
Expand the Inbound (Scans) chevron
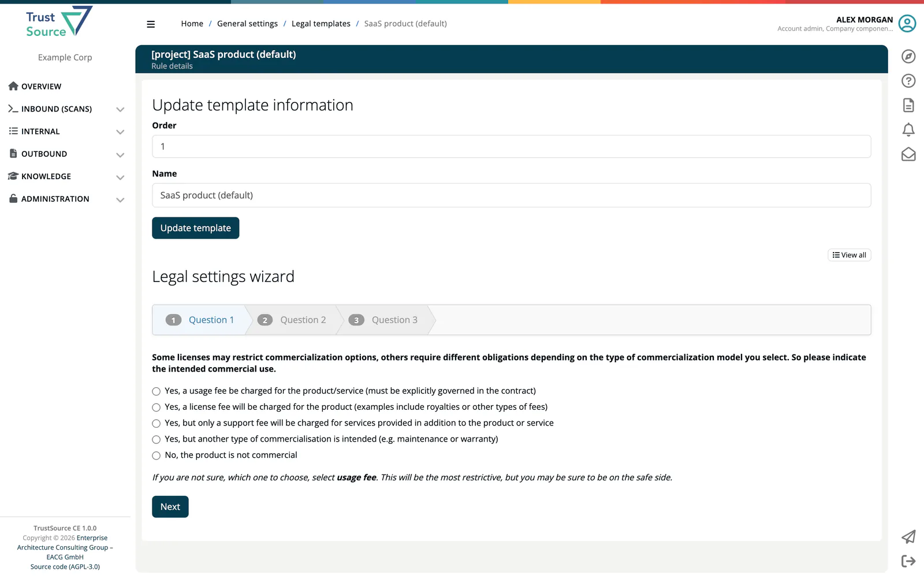coord(120,109)
